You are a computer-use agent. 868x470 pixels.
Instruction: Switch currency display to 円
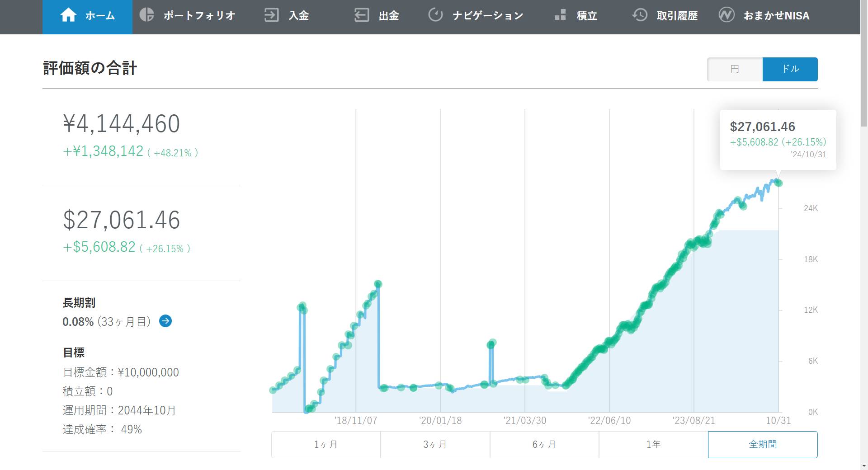735,69
